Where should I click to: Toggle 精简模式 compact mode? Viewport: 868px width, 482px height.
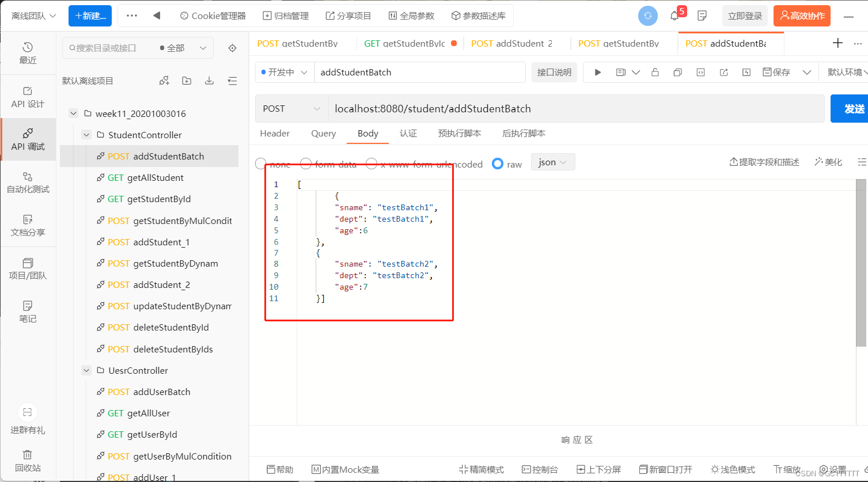coord(482,469)
